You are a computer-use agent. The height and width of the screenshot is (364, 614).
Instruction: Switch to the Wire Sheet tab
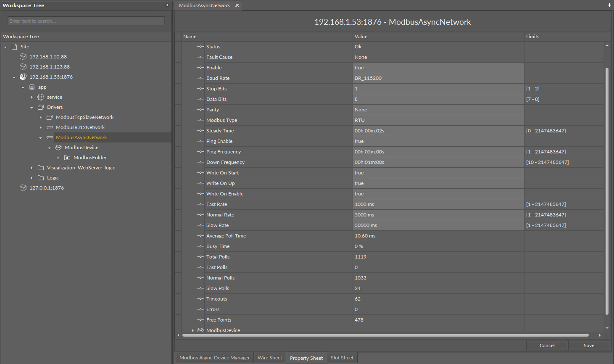click(x=269, y=358)
